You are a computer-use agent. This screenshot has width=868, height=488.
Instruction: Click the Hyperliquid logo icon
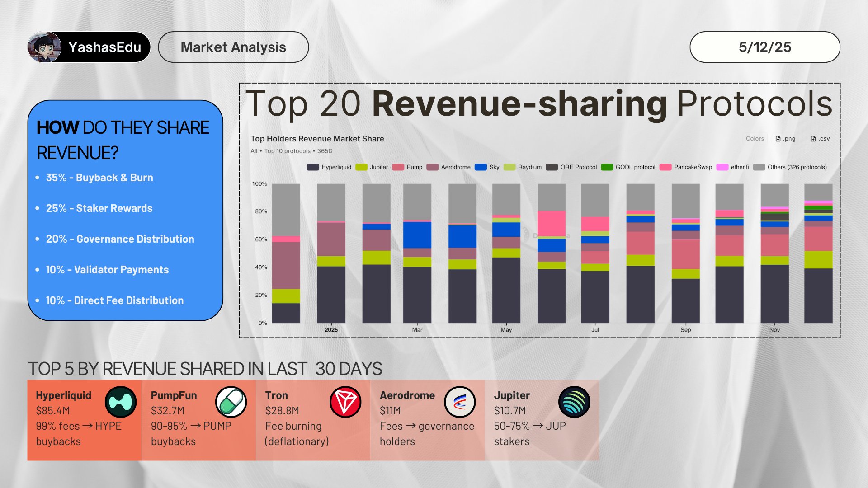point(120,402)
